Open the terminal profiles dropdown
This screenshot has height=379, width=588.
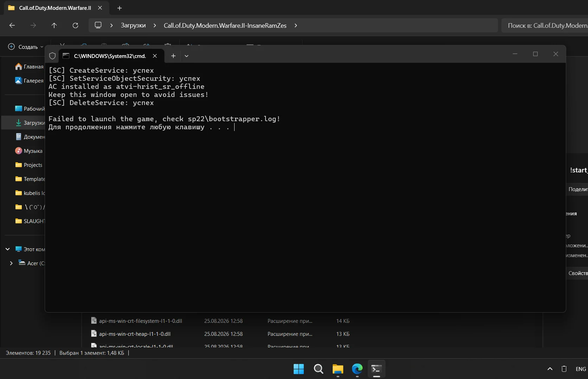tap(187, 56)
